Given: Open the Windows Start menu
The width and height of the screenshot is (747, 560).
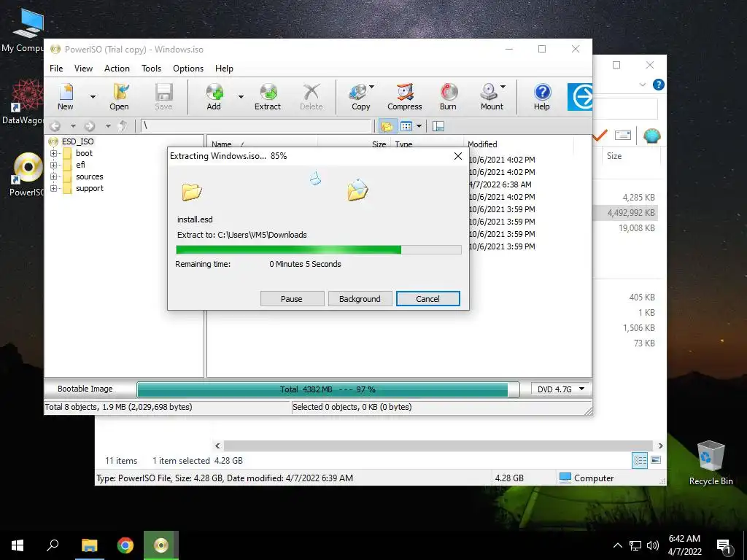Looking at the screenshot, I should 18,545.
